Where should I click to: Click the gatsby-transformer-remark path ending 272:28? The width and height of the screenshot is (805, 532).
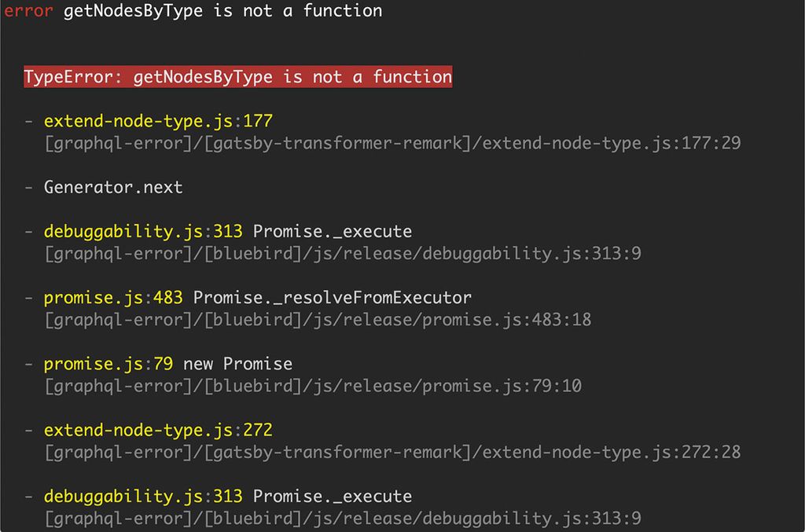point(392,453)
